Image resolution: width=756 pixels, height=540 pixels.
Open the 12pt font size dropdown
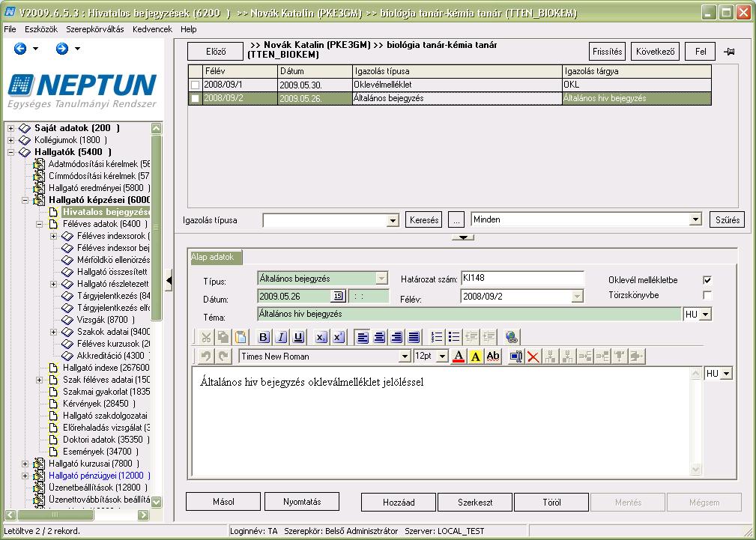(x=443, y=357)
